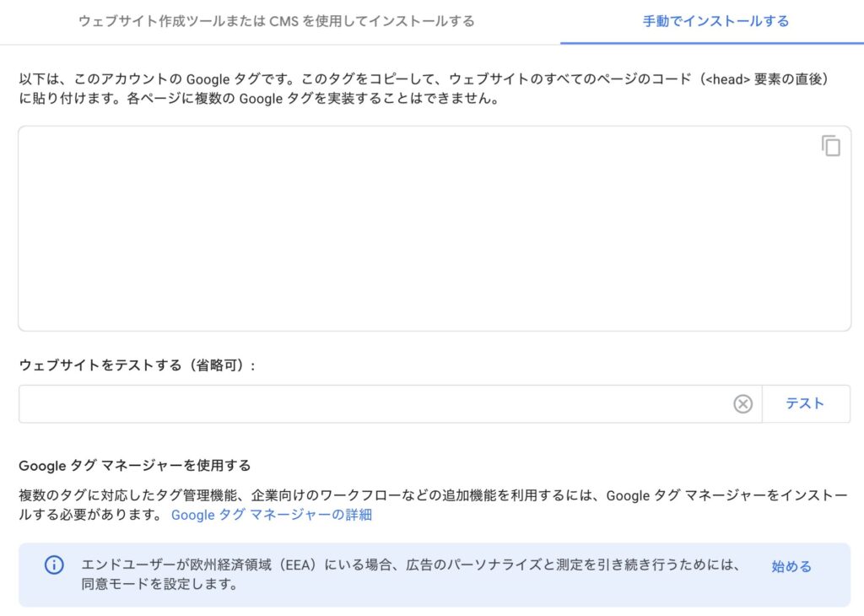Screen dimensions: 864x616
Task: Focus the website test URL input field
Action: (375, 404)
